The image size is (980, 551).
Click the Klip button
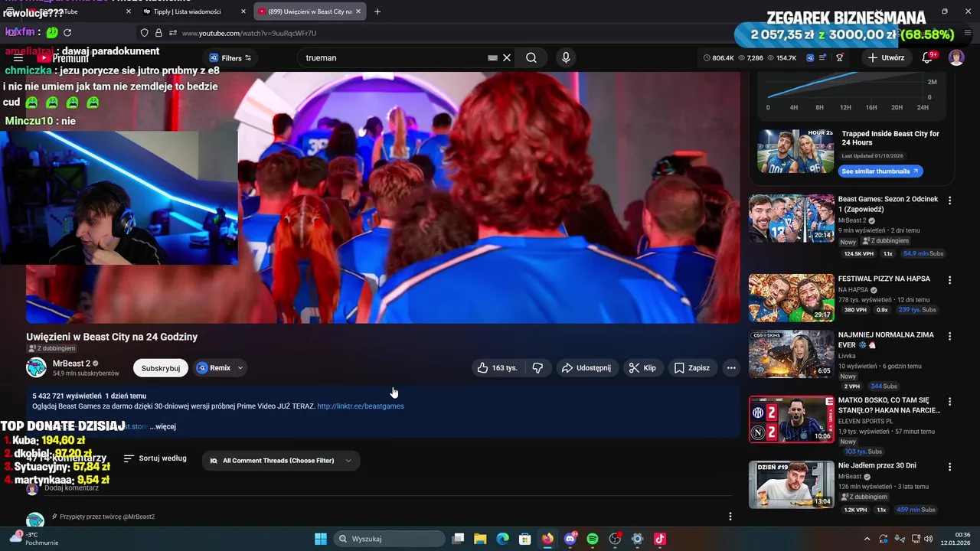(x=642, y=368)
